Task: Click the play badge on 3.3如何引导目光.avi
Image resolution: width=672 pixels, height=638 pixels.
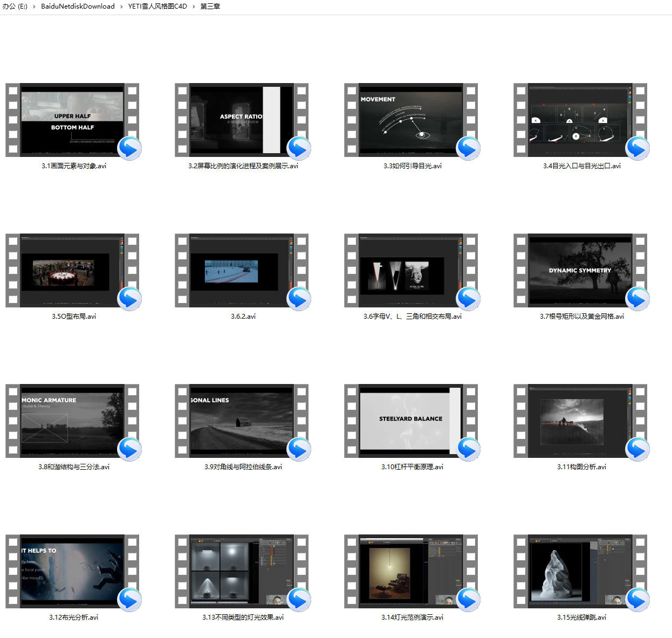Action: click(x=468, y=148)
